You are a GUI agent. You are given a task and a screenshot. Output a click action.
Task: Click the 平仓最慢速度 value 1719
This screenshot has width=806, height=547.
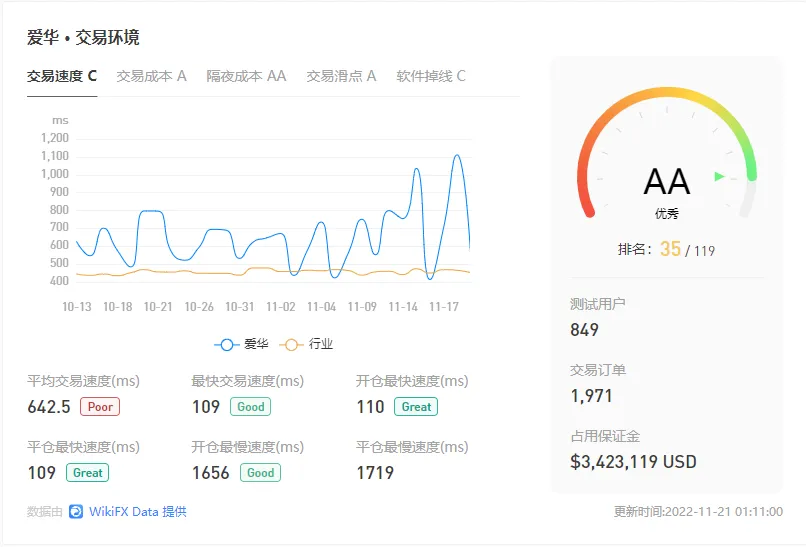click(375, 472)
